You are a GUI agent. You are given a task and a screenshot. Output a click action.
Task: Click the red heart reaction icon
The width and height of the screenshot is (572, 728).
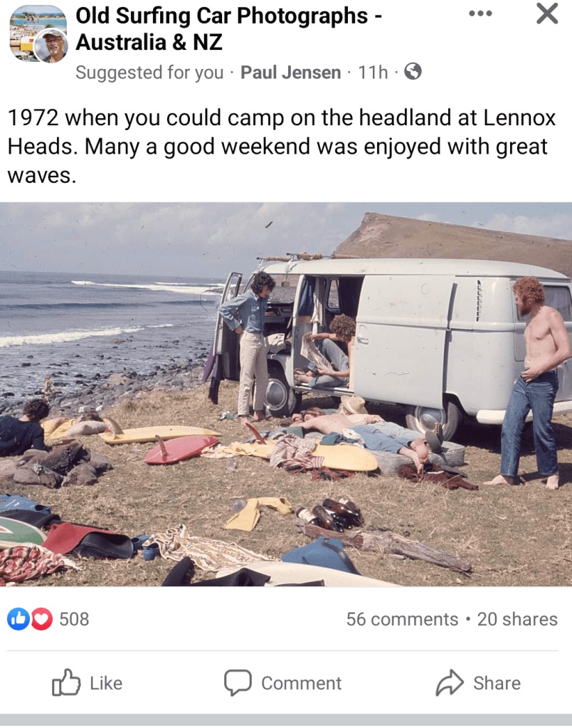[41, 619]
